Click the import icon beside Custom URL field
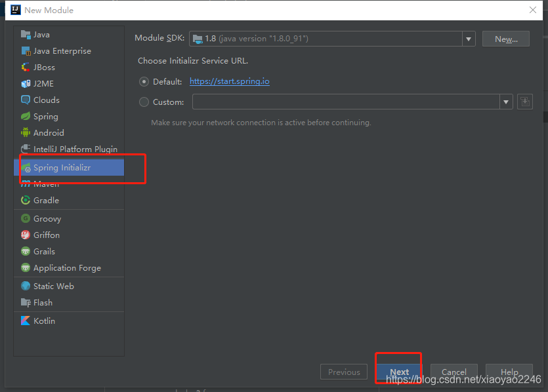Screen dimensions: 548x392 pos(524,102)
